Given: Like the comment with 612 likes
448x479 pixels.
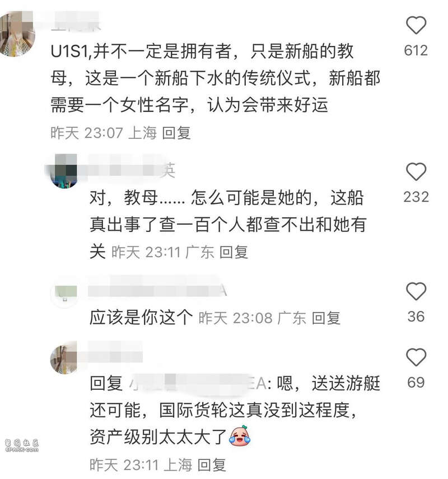Looking at the screenshot, I should pyautogui.click(x=416, y=25).
